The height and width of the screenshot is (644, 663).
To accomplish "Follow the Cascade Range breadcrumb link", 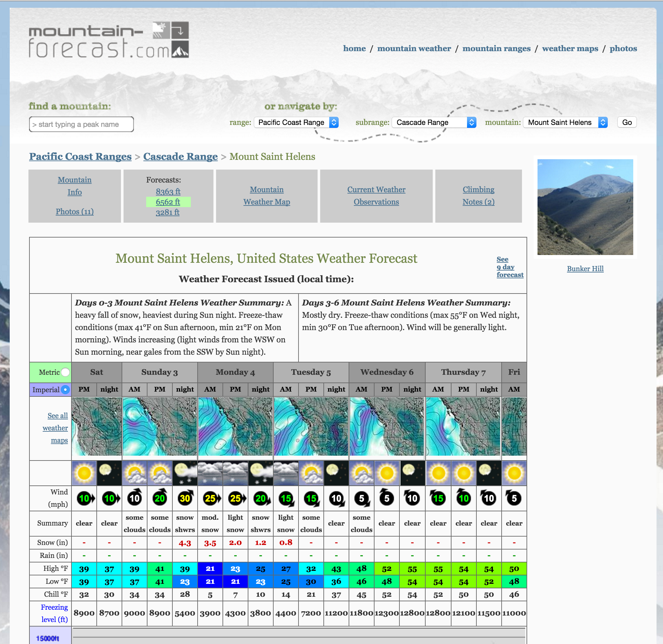I will (x=180, y=156).
